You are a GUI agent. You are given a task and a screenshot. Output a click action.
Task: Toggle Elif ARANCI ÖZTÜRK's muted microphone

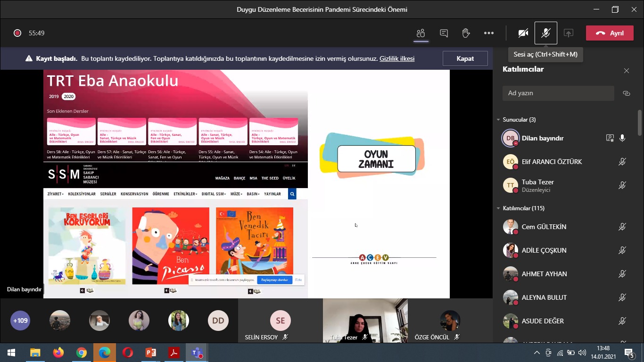pyautogui.click(x=622, y=162)
